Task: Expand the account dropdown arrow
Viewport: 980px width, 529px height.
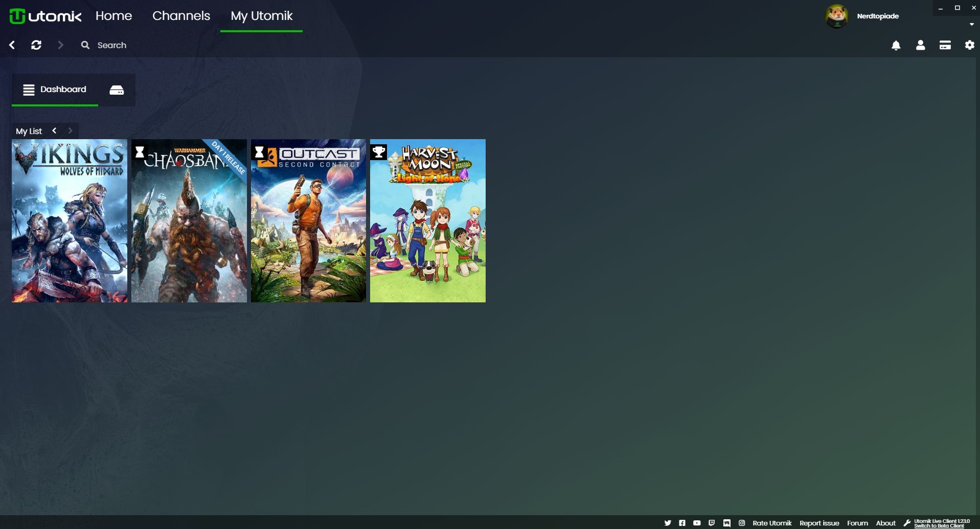Action: point(972,24)
